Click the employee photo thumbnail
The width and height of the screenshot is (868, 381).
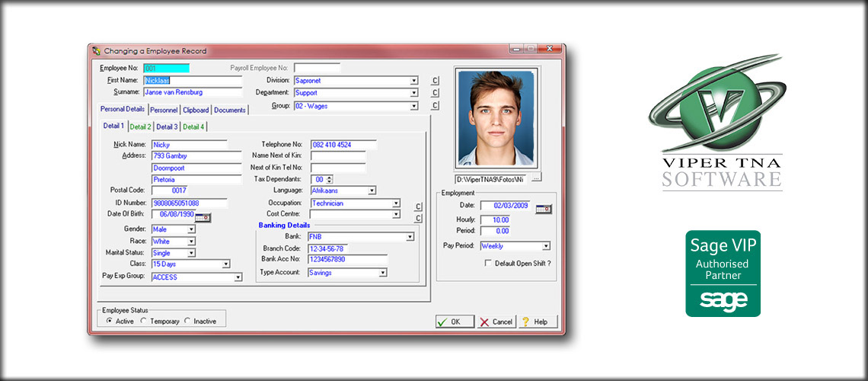coord(496,117)
